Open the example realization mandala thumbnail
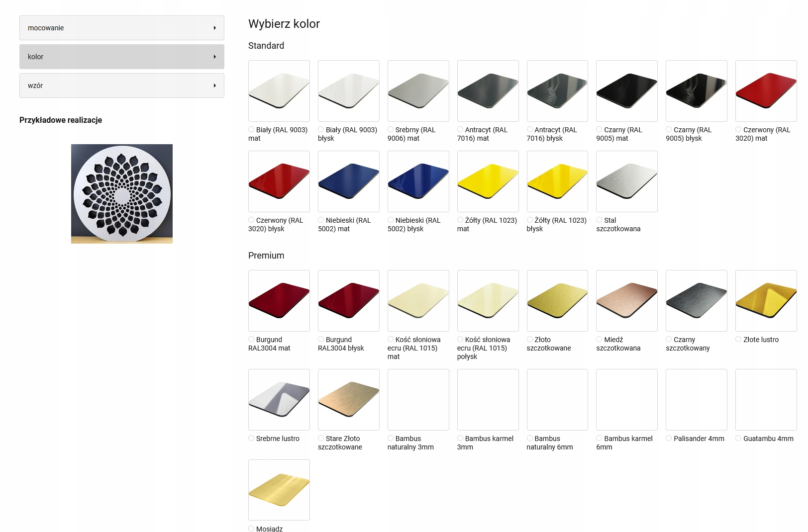 point(122,194)
